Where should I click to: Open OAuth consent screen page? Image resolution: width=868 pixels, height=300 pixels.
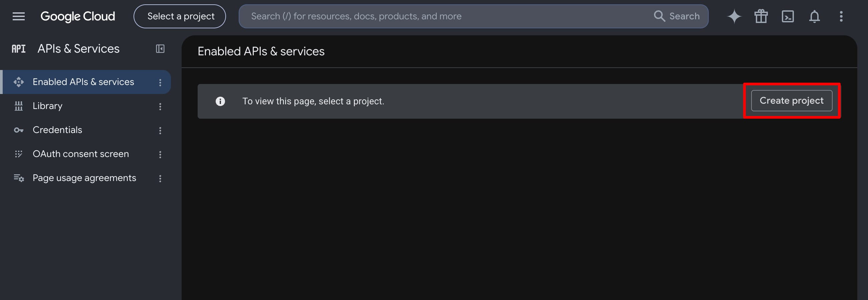click(x=86, y=154)
